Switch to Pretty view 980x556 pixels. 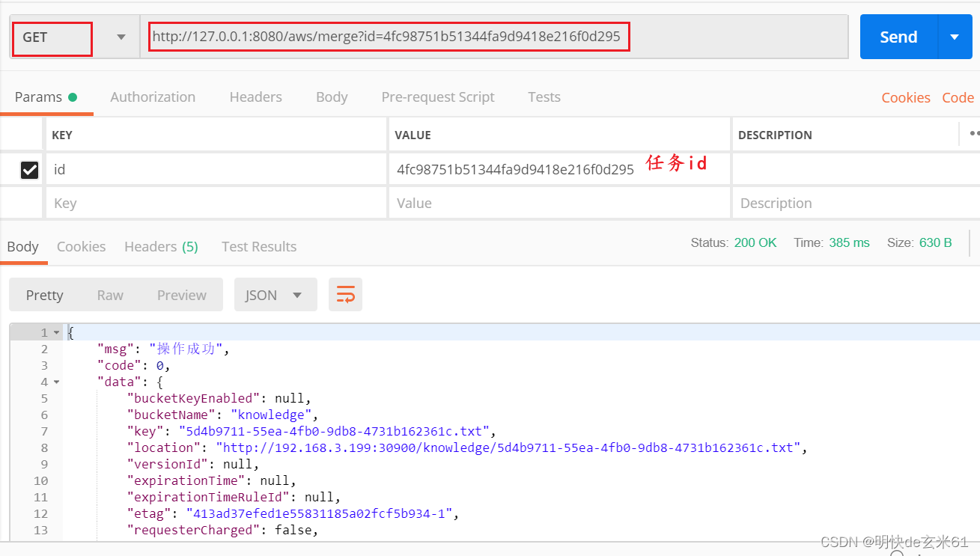point(45,296)
